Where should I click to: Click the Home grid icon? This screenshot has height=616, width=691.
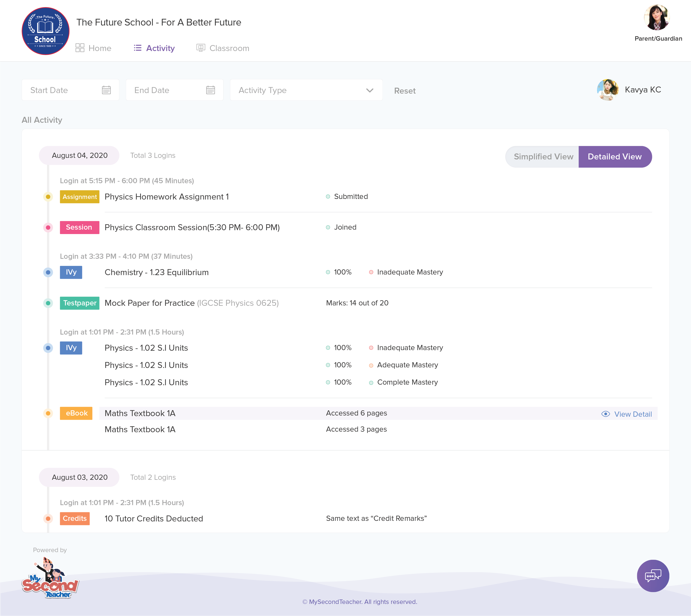click(80, 48)
